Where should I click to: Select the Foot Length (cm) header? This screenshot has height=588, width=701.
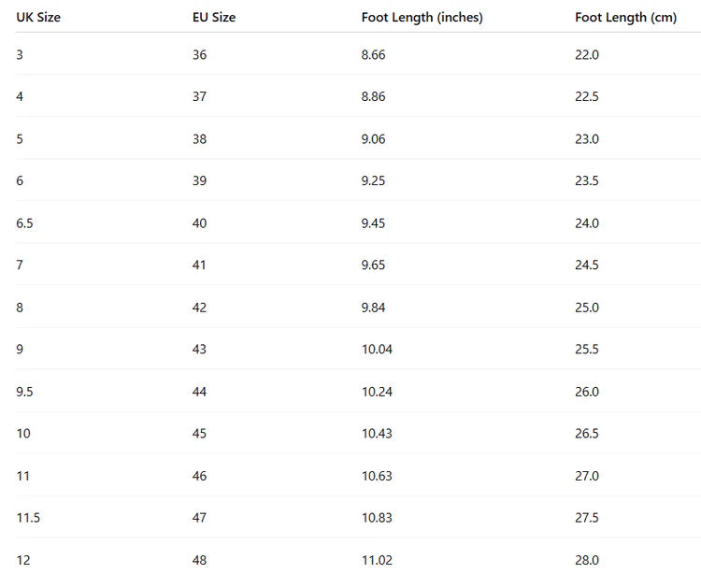[625, 18]
